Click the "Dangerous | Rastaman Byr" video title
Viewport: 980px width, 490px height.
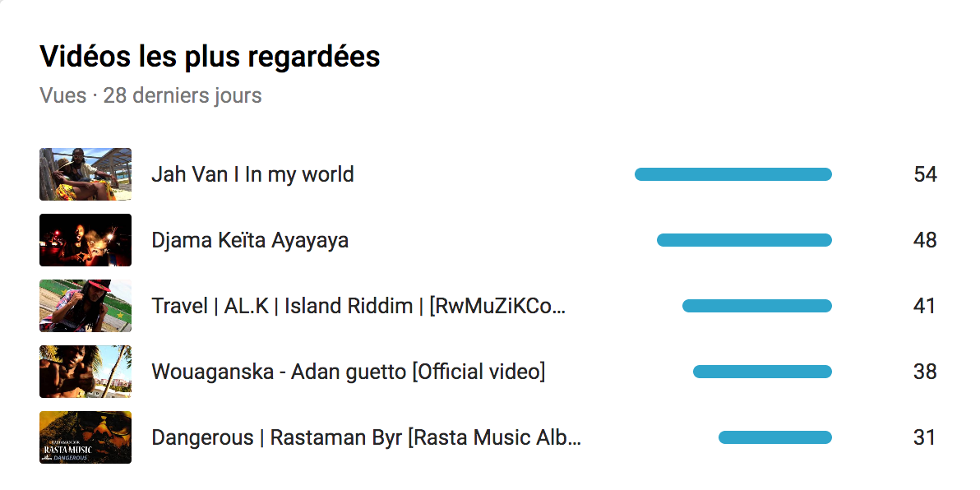pos(366,437)
